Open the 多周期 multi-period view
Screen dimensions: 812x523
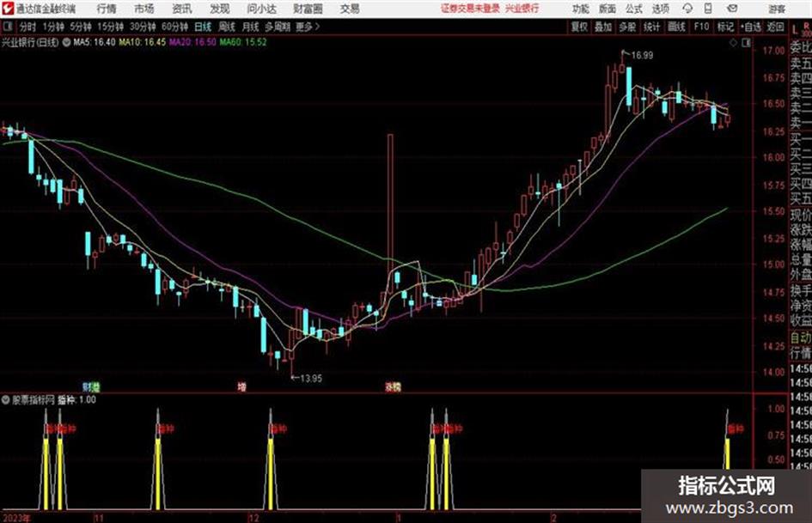(278, 27)
